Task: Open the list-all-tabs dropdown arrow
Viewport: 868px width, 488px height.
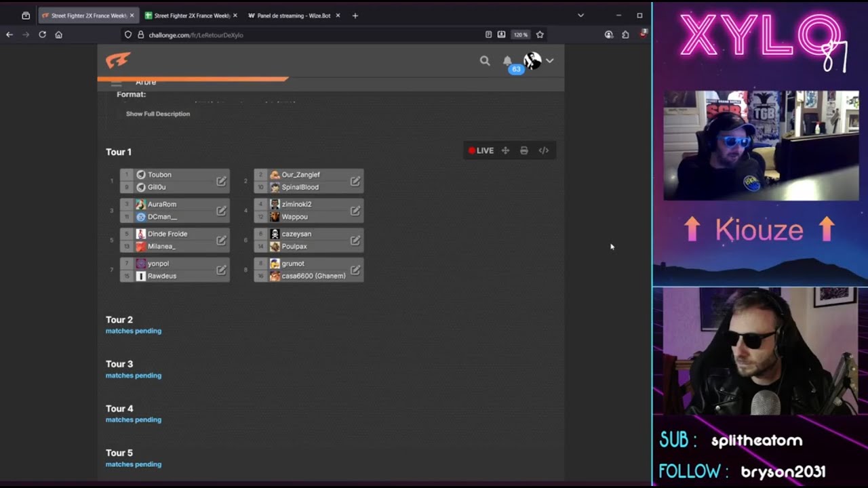Action: [580, 15]
